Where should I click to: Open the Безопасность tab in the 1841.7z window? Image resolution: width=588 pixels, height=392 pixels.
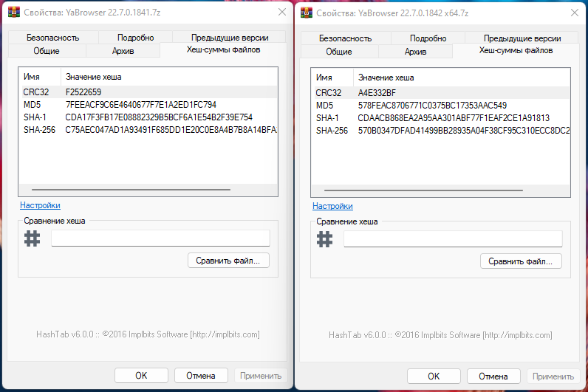tap(52, 38)
